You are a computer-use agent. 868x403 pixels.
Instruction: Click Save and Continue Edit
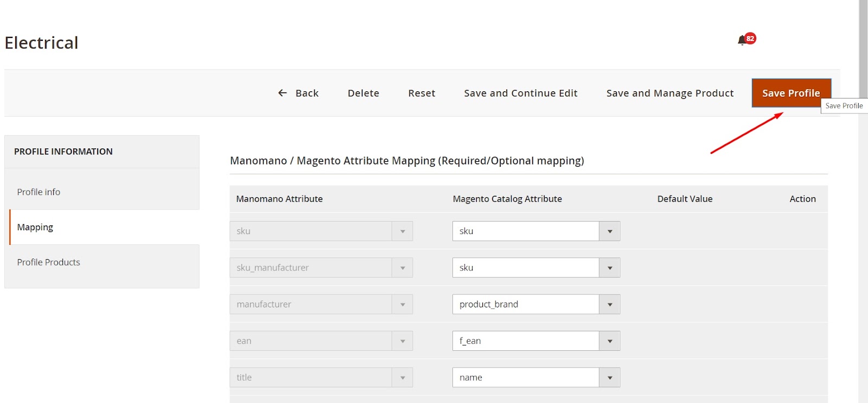coord(520,93)
